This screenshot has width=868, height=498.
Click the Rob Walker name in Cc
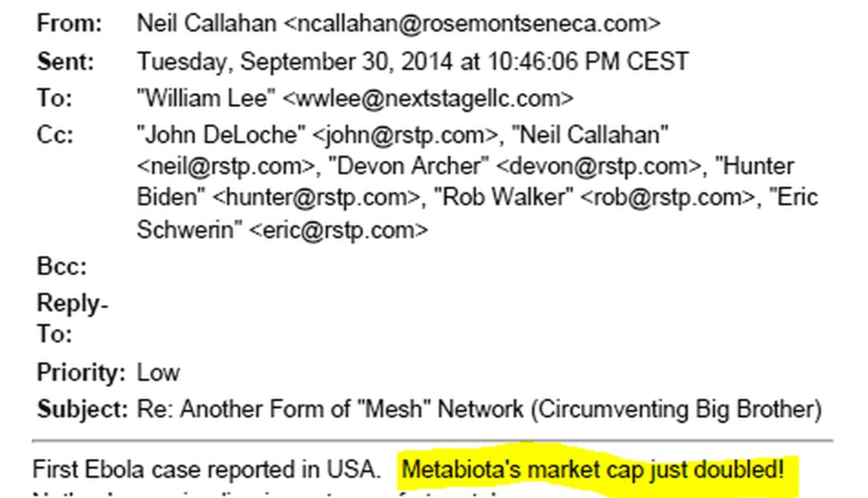(504, 197)
